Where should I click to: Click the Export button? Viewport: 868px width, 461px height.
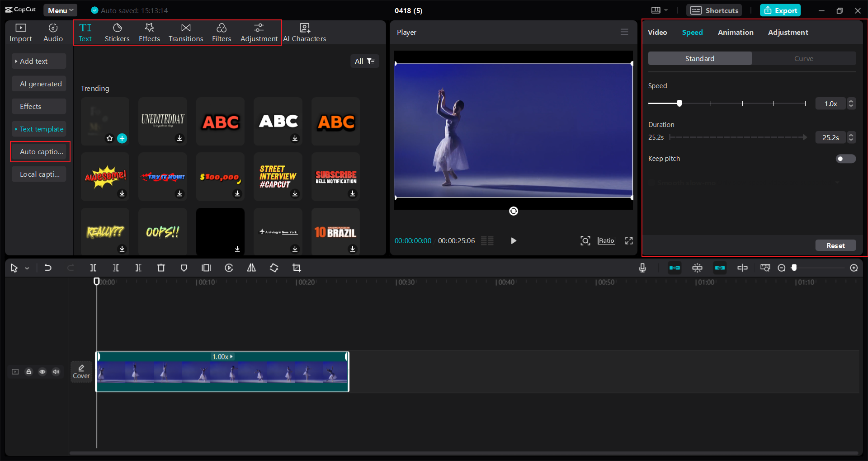[x=780, y=10]
